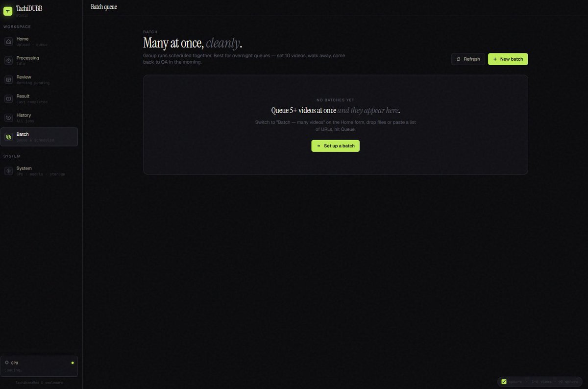Click the SYSTEM section label
Viewport: 588px width, 389px height.
12,156
